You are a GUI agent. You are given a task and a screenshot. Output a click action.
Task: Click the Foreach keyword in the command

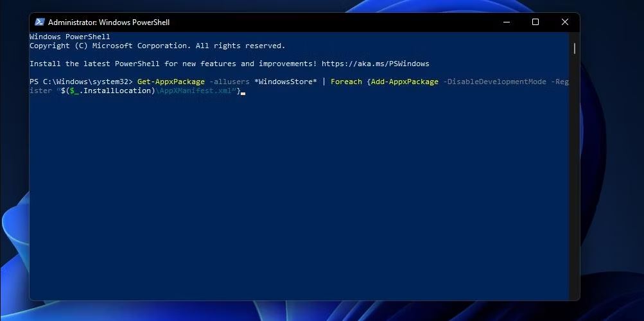point(346,82)
